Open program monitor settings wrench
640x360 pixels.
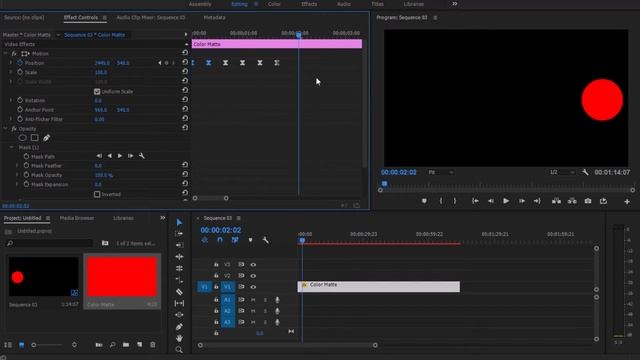(x=585, y=172)
